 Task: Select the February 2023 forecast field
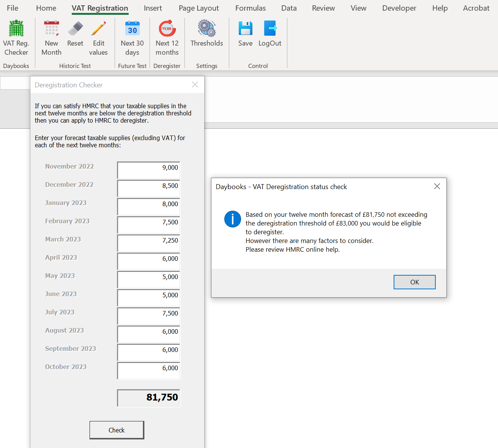tap(148, 225)
